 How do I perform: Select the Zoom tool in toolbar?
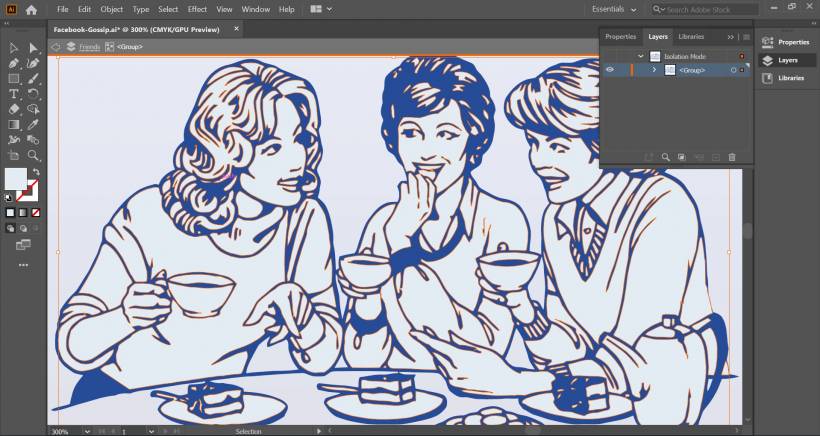click(33, 155)
